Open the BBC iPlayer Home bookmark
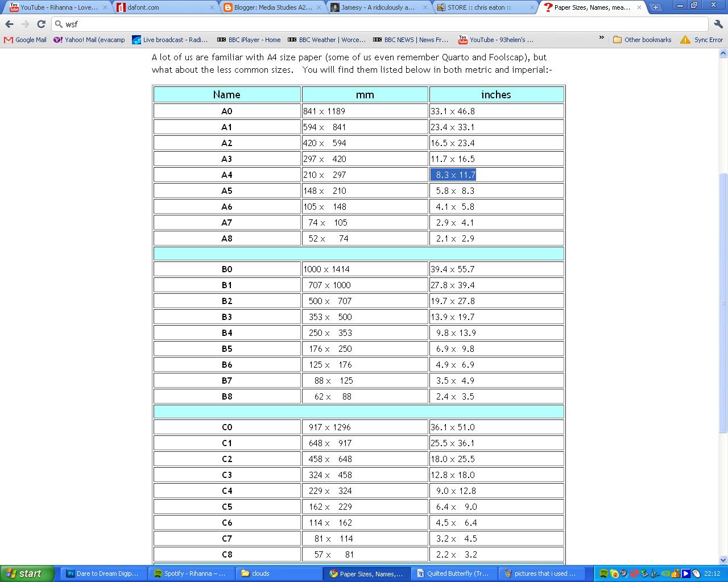728x582 pixels. point(249,40)
